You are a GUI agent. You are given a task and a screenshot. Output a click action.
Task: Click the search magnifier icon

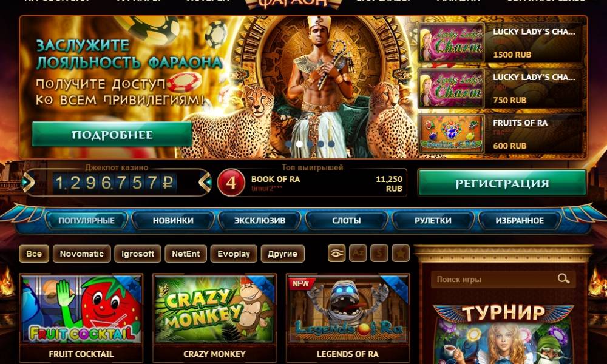pos(563,278)
